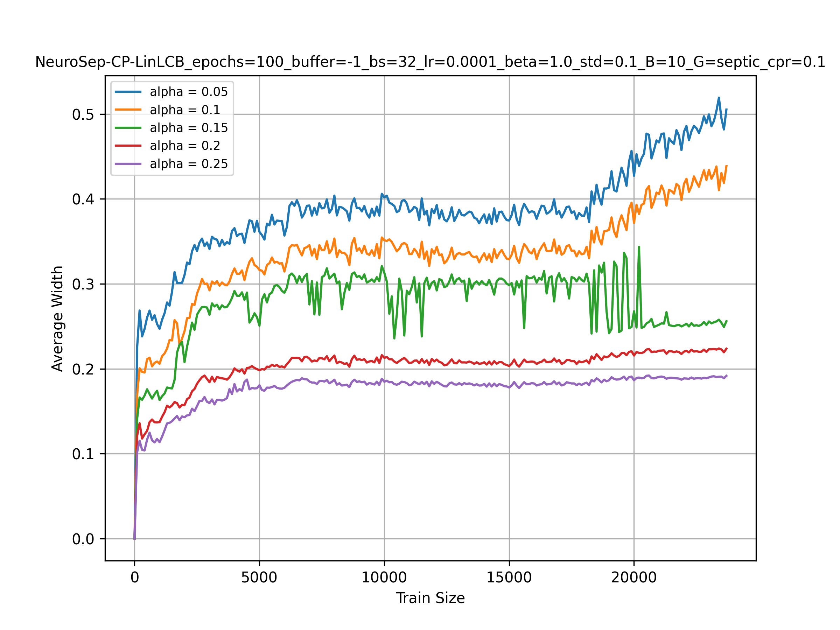Click the purple alpha = 0.25 legend line
Screen dimensions: 840x630
tap(128, 164)
